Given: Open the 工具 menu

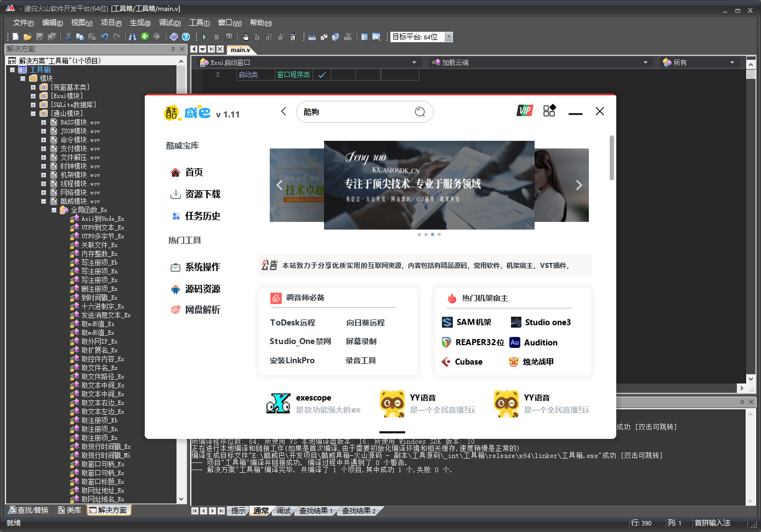Looking at the screenshot, I should click(199, 22).
